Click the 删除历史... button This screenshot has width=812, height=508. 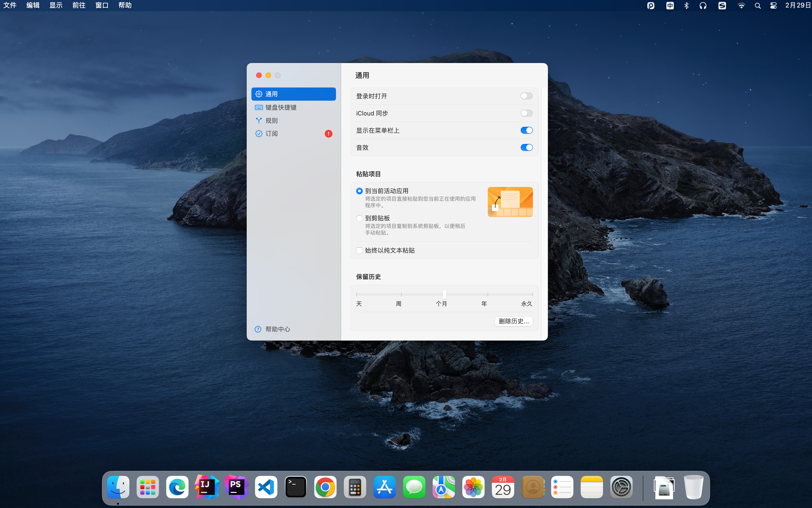(x=513, y=321)
